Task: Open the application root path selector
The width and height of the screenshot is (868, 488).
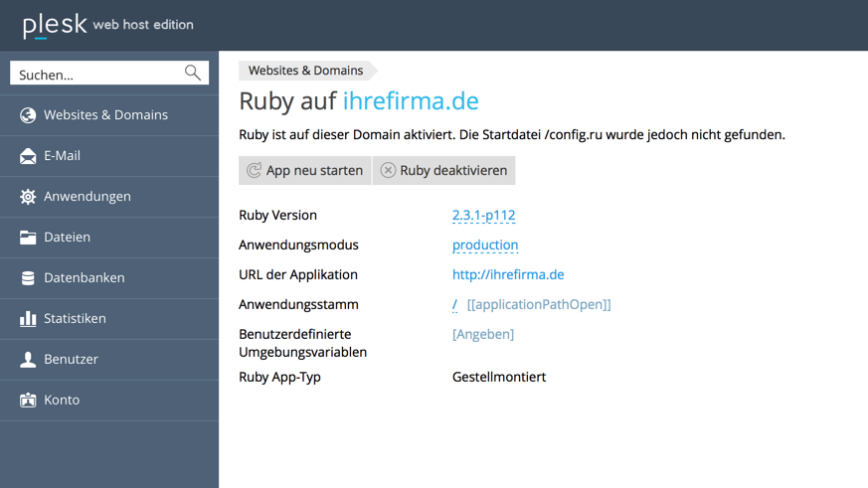Action: (x=454, y=305)
